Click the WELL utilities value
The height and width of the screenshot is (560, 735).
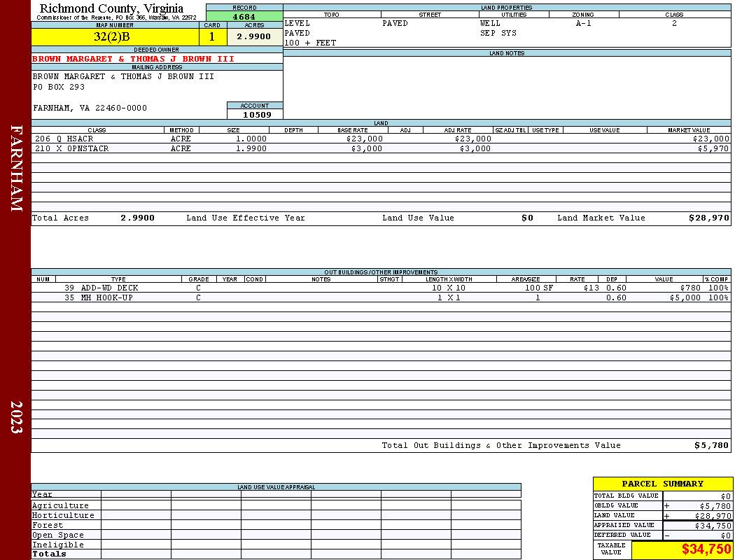[x=490, y=23]
